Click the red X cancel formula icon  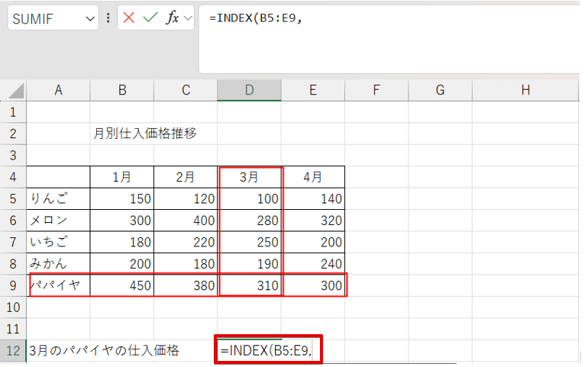click(128, 18)
